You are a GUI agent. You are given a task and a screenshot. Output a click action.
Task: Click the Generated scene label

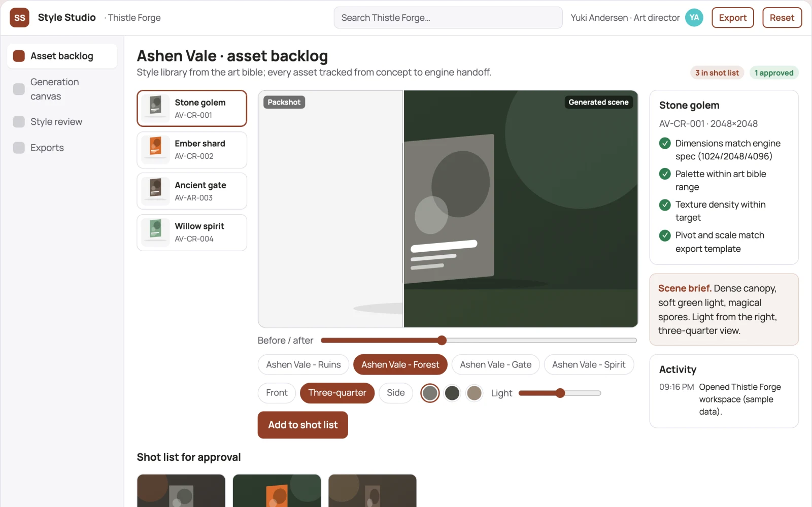click(598, 102)
